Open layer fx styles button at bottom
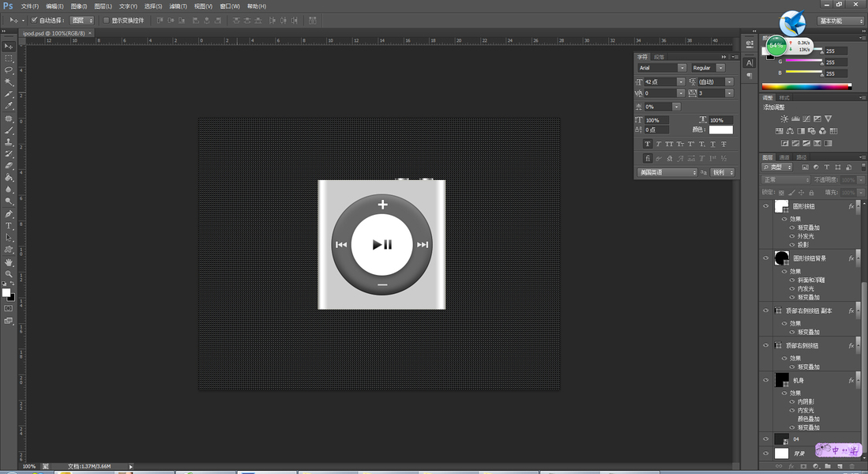Image resolution: width=868 pixels, height=474 pixels. click(791, 467)
